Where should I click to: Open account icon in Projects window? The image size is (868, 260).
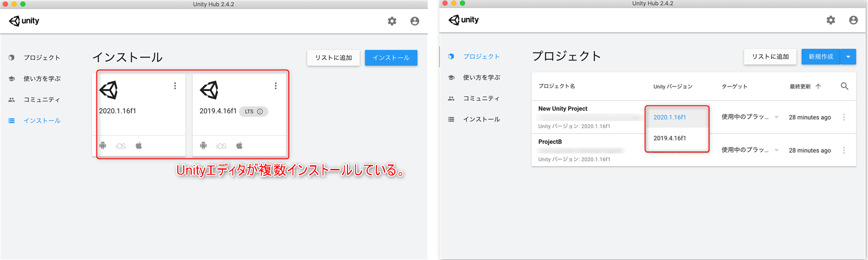point(853,20)
